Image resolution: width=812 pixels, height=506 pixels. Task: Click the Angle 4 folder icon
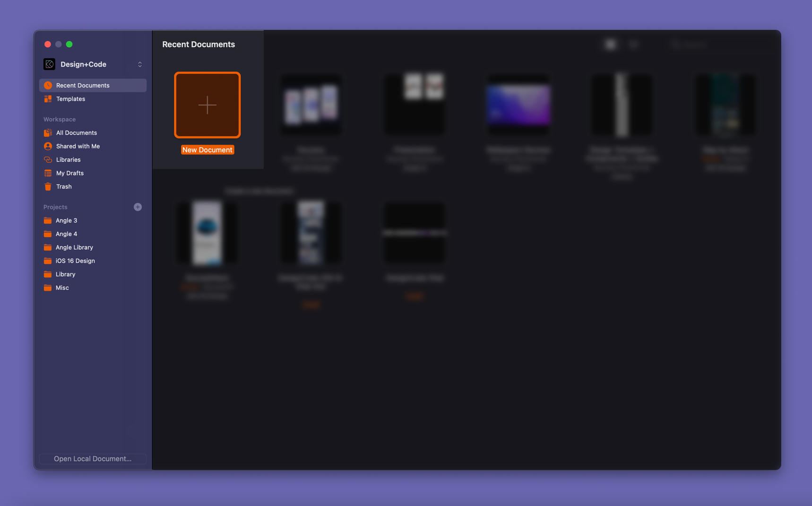tap(48, 234)
